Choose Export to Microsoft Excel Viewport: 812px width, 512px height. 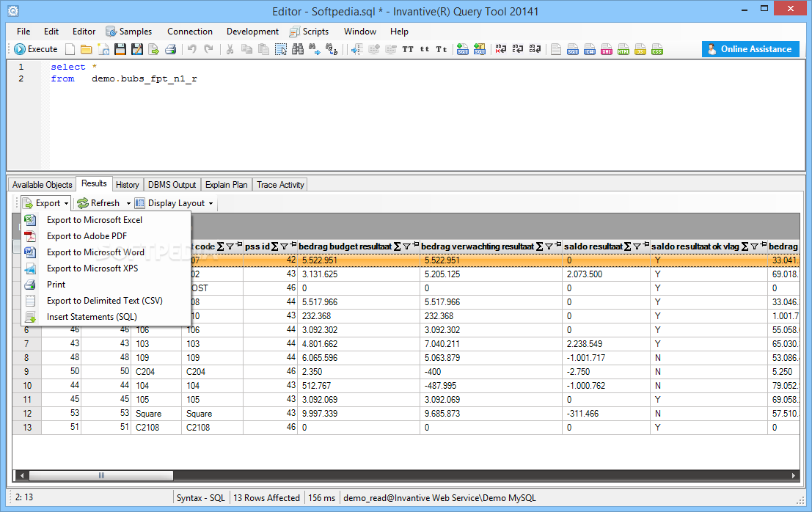point(106,220)
